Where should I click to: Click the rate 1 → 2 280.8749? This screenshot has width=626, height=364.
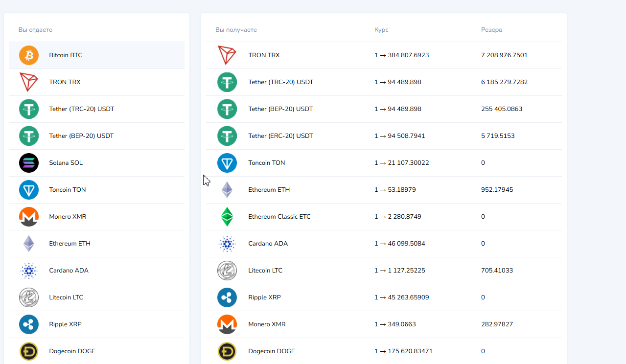tap(398, 217)
